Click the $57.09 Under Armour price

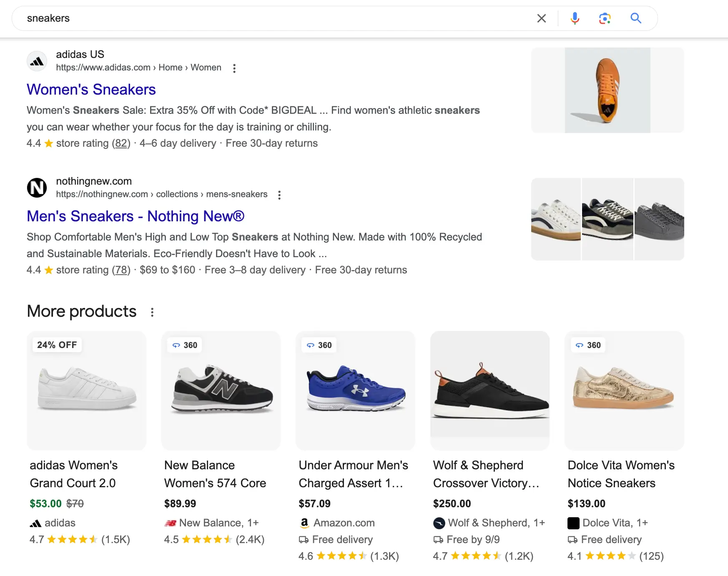(x=315, y=504)
